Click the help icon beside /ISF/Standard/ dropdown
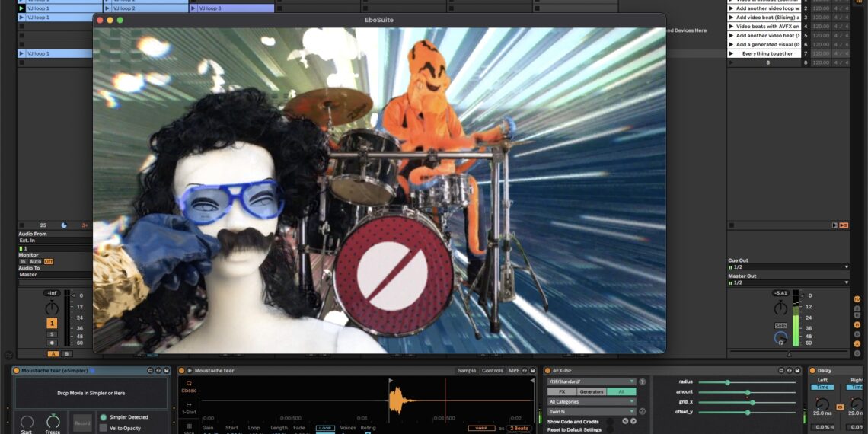Screen dimensions: 868x434 642,381
